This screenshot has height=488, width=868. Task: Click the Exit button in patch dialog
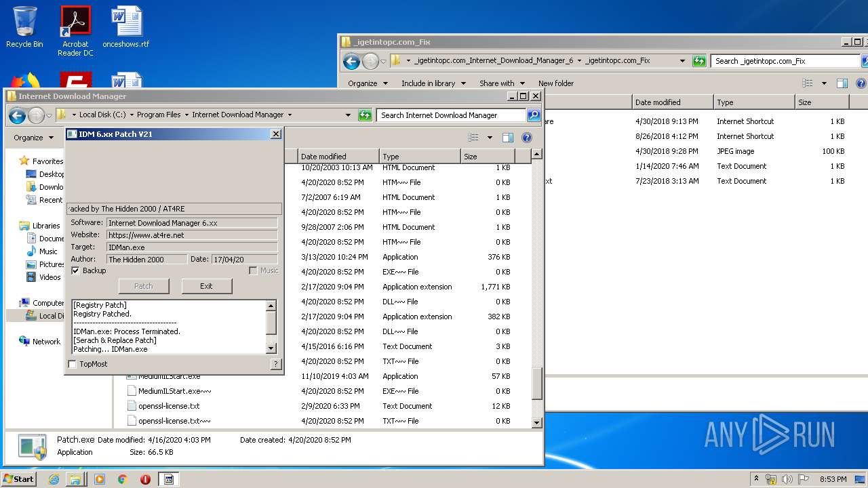click(206, 286)
